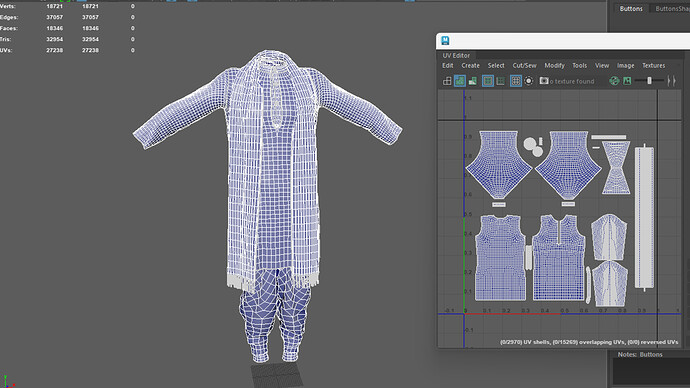
Task: Click the Maya logo in UV window title
Action: (445, 41)
